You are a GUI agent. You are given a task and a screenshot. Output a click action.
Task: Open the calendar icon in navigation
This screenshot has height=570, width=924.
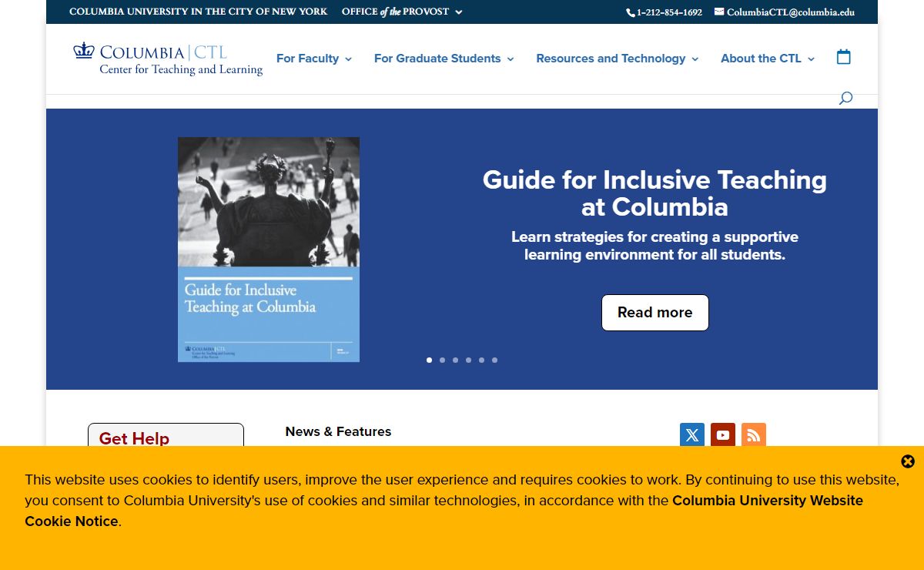click(844, 56)
